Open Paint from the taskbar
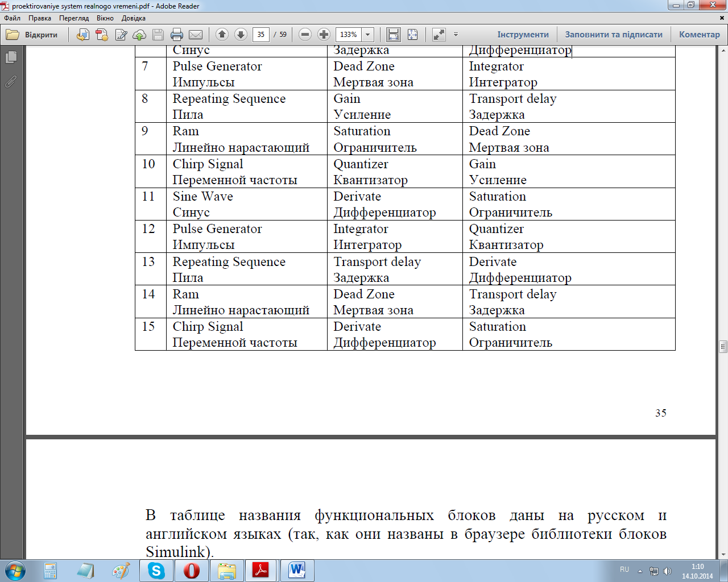The width and height of the screenshot is (728, 582). (121, 571)
